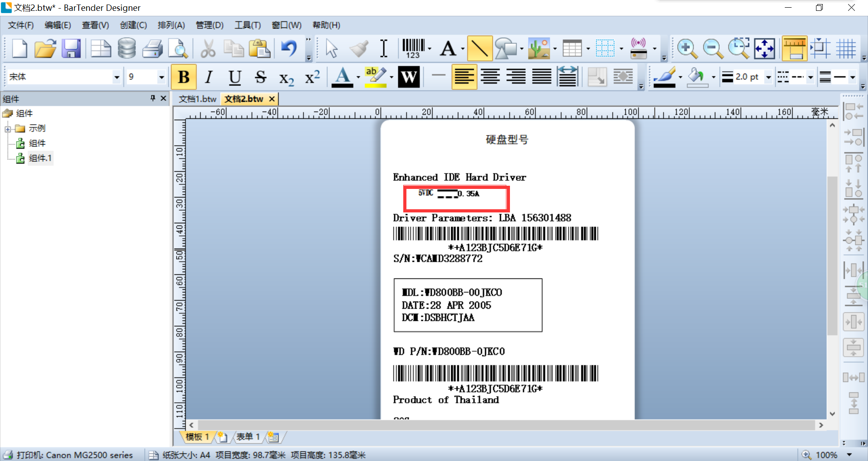Click the vertical scrollbar of the canvas

pos(832,255)
